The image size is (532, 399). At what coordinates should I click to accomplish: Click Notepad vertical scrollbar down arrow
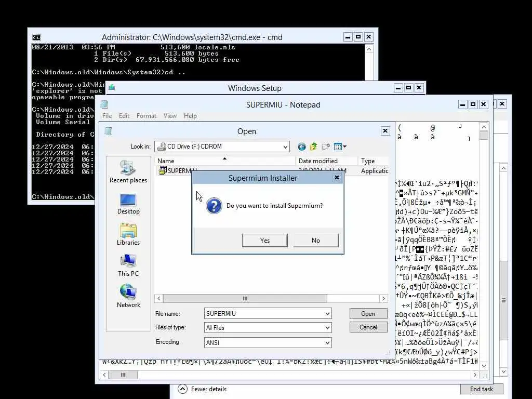pos(484,366)
